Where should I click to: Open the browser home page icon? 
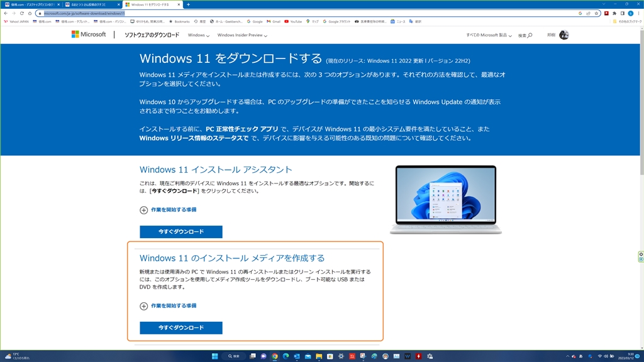coord(30,13)
